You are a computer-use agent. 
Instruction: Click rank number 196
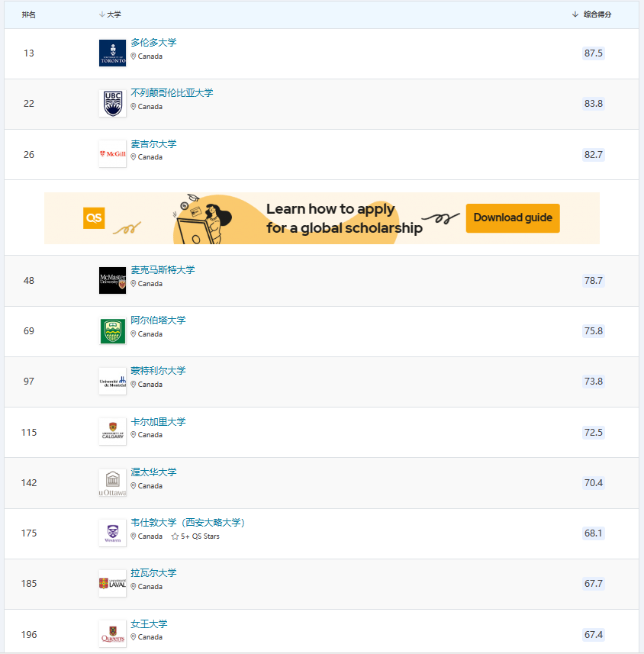(x=29, y=635)
